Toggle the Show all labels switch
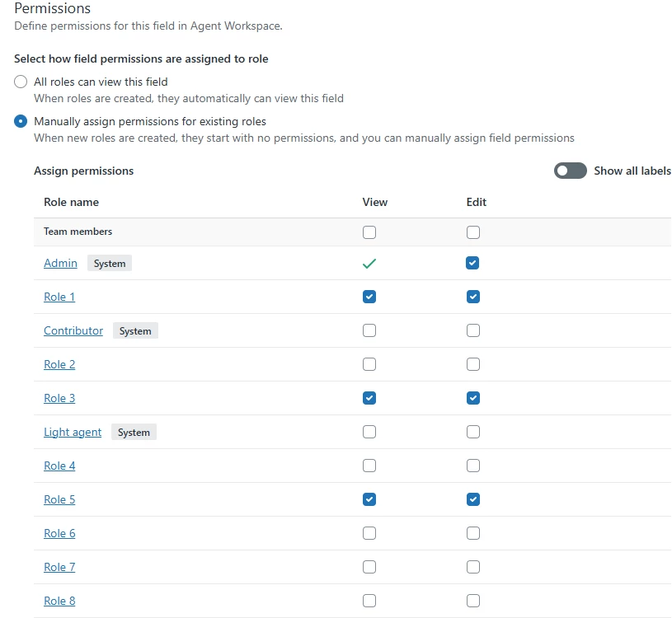Screen dimensions: 672x618 570,171
